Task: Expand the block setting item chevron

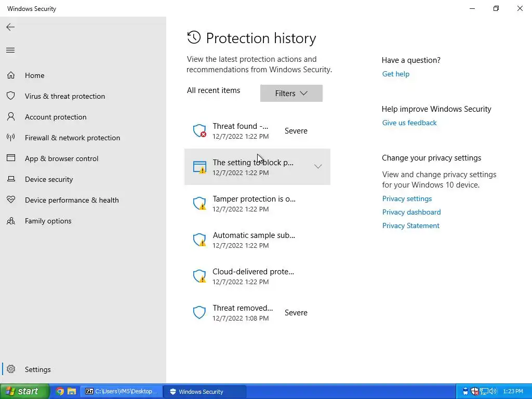Action: (318, 167)
